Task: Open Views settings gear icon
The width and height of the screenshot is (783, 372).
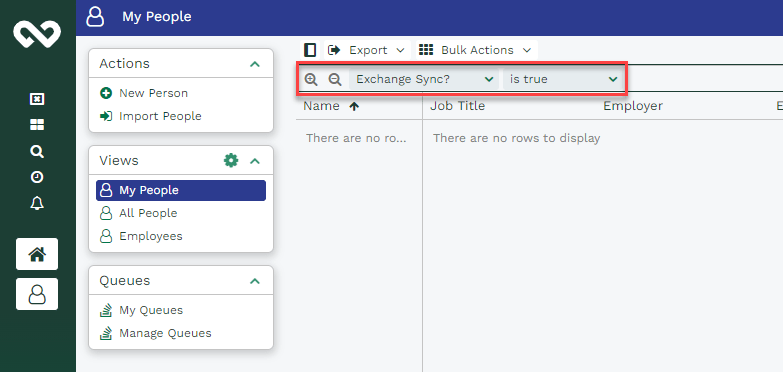Action: [x=231, y=160]
